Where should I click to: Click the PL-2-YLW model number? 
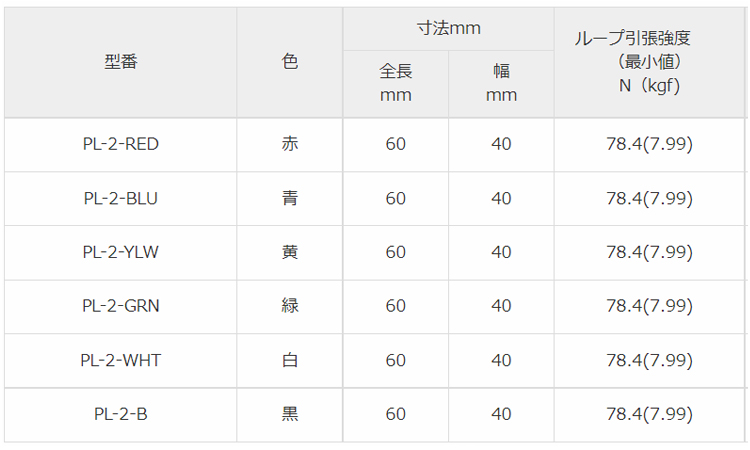pyautogui.click(x=120, y=252)
